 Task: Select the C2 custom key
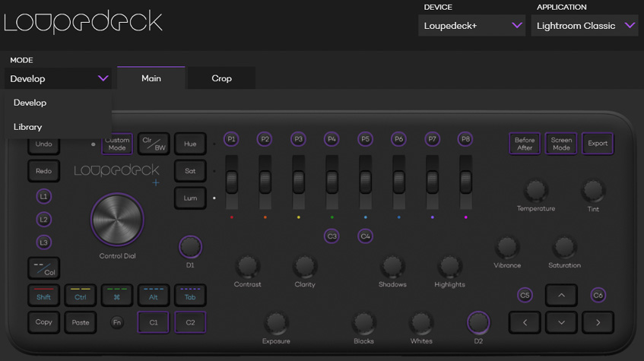pos(190,322)
